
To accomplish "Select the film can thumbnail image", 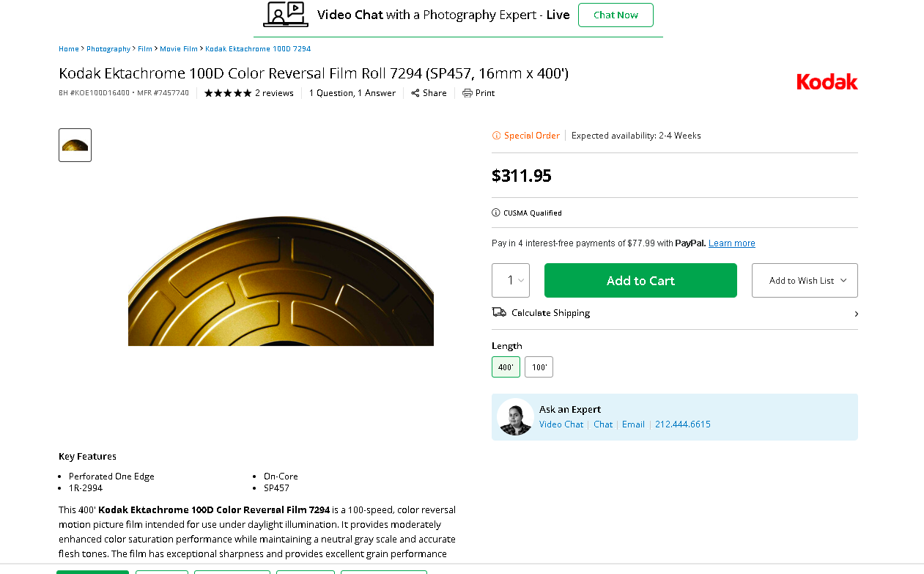I will [x=75, y=145].
